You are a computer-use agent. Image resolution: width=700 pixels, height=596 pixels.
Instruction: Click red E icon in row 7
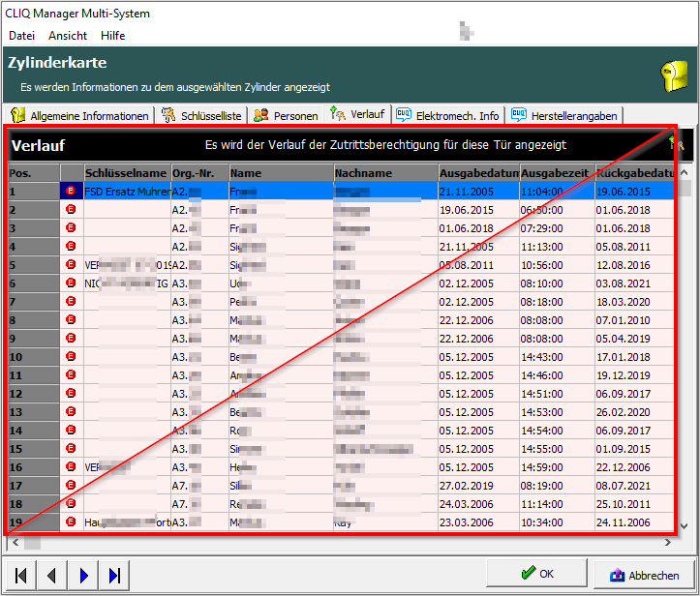pyautogui.click(x=71, y=301)
